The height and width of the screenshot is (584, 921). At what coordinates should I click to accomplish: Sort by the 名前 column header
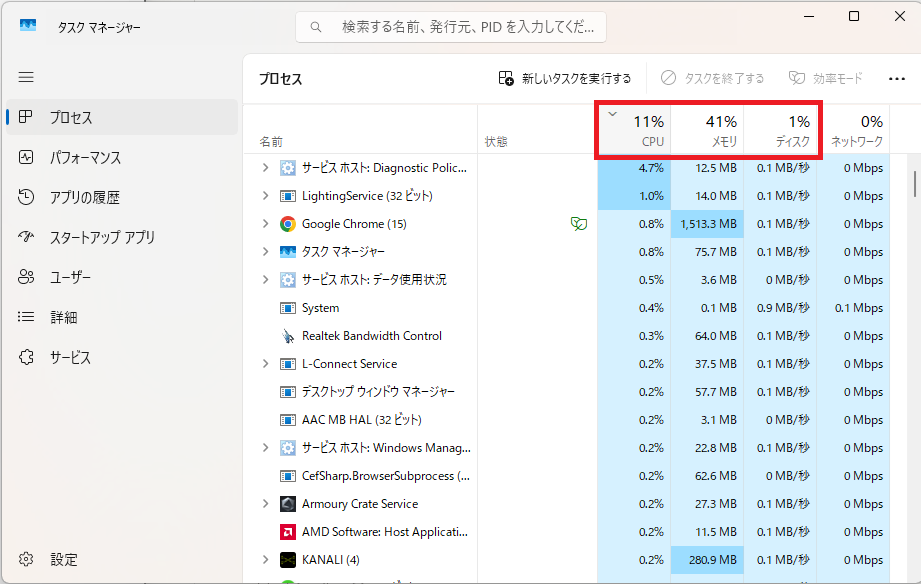tap(360, 130)
